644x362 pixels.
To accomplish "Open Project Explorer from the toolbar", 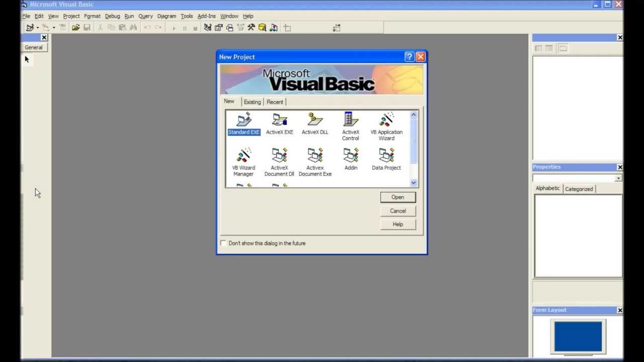I will tap(207, 28).
